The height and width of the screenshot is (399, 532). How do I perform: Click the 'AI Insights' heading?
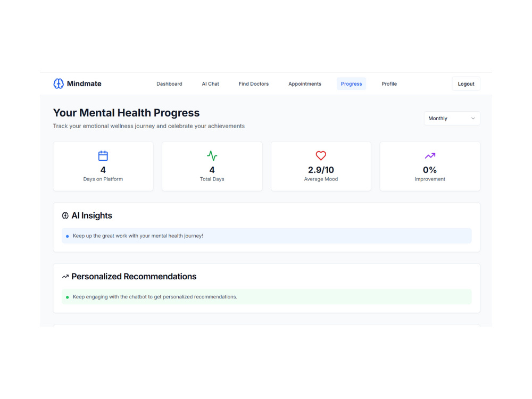pyautogui.click(x=92, y=215)
